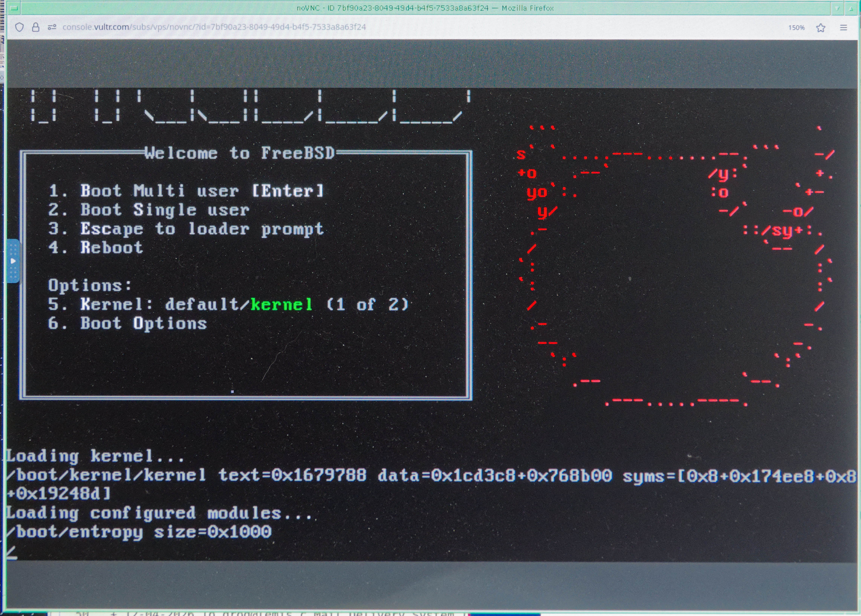Click the '/boot/kernel/kernel text=0x1679788' line
Screen dimensions: 861x616
tap(432, 475)
